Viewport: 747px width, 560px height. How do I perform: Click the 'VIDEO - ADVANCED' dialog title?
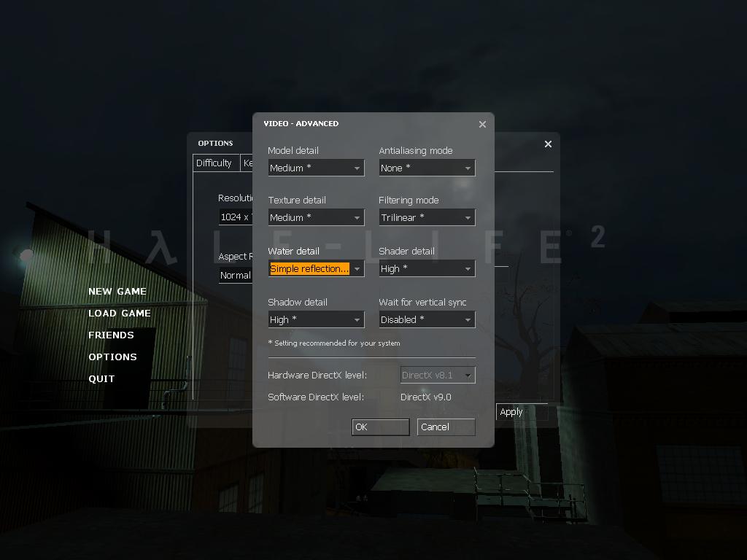(301, 123)
